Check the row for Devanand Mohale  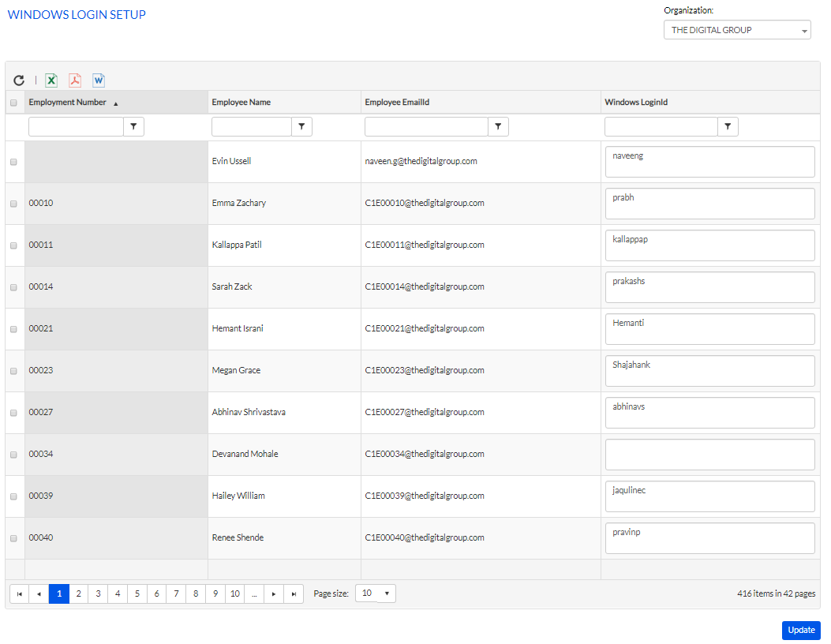(x=13, y=455)
